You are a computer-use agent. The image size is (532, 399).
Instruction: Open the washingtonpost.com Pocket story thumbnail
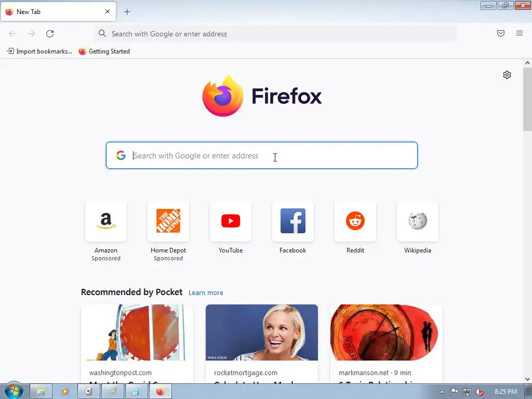pyautogui.click(x=137, y=332)
